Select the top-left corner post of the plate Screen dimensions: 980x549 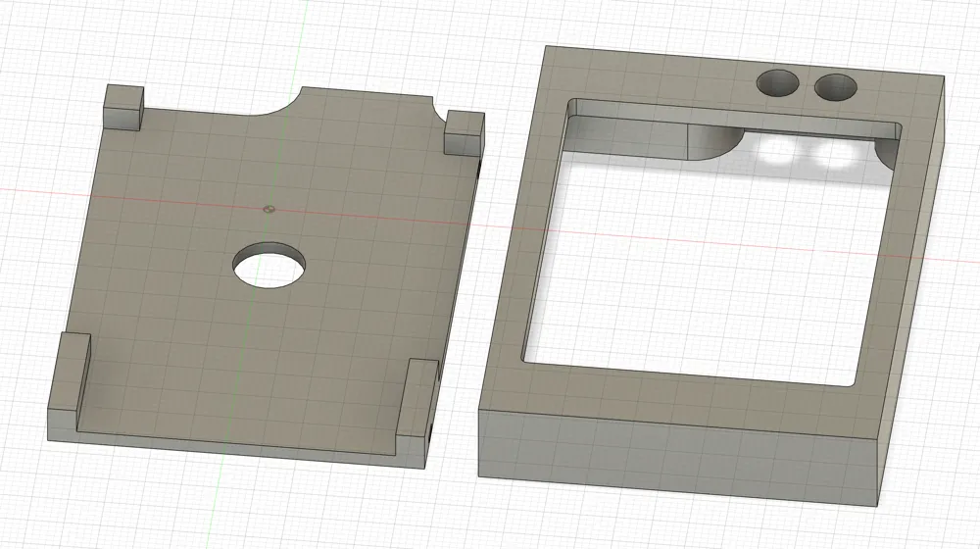(x=123, y=106)
